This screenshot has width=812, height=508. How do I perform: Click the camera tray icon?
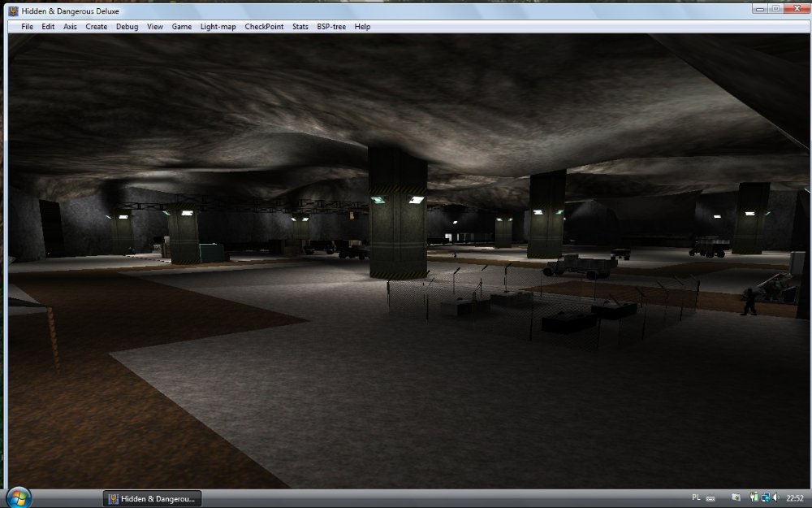pos(736,497)
